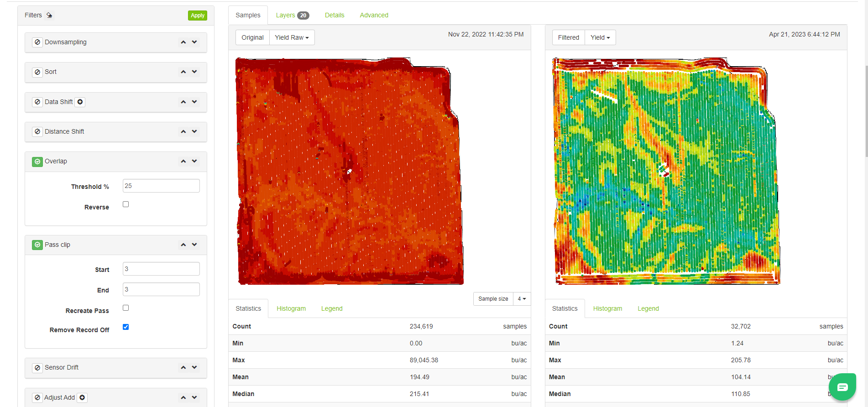
Task: Disable the Pass clip filter green toggle
Action: pos(37,245)
